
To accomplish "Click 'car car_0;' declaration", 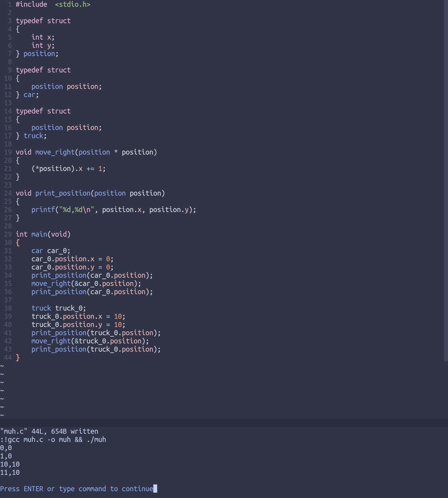I will point(51,251).
